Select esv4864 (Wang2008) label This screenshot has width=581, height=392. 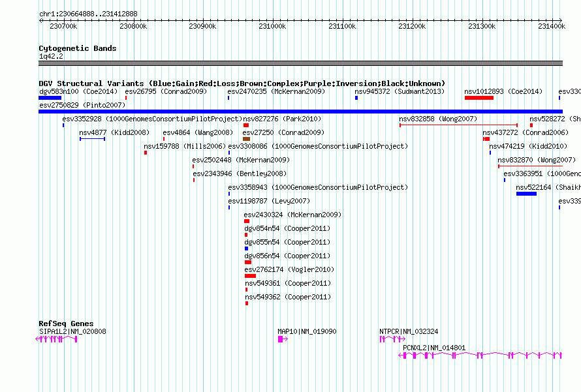pos(198,132)
